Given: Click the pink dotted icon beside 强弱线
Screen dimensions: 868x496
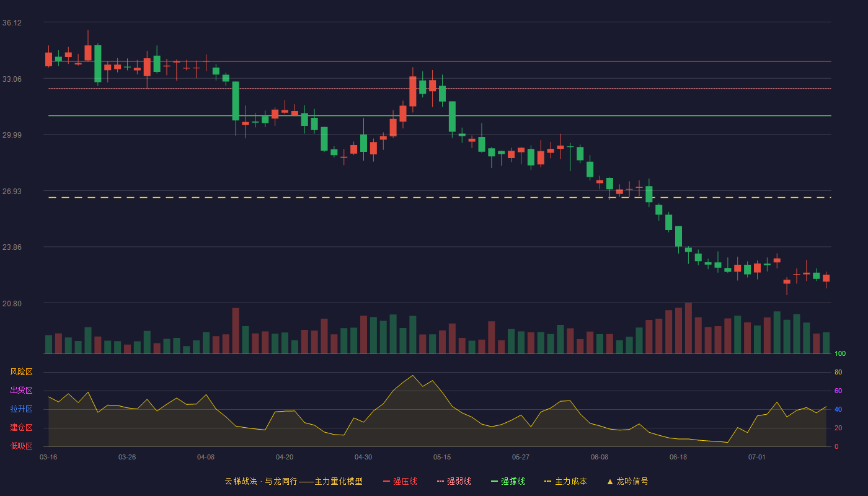Looking at the screenshot, I should tap(440, 481).
